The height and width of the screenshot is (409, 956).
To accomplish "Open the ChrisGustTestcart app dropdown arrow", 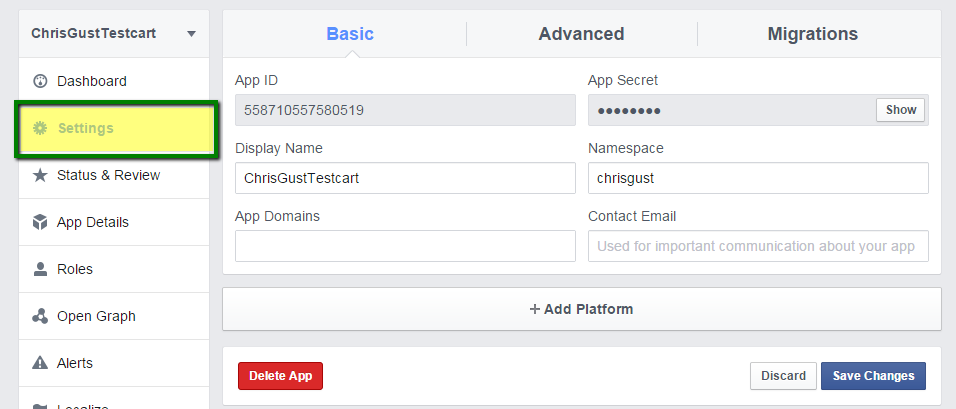I will click(x=191, y=34).
